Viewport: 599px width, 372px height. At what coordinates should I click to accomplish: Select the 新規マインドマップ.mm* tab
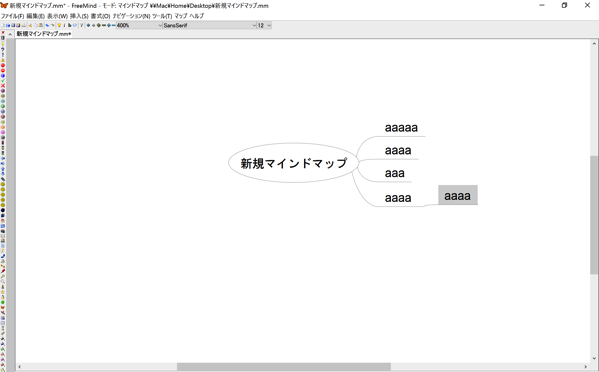point(44,34)
